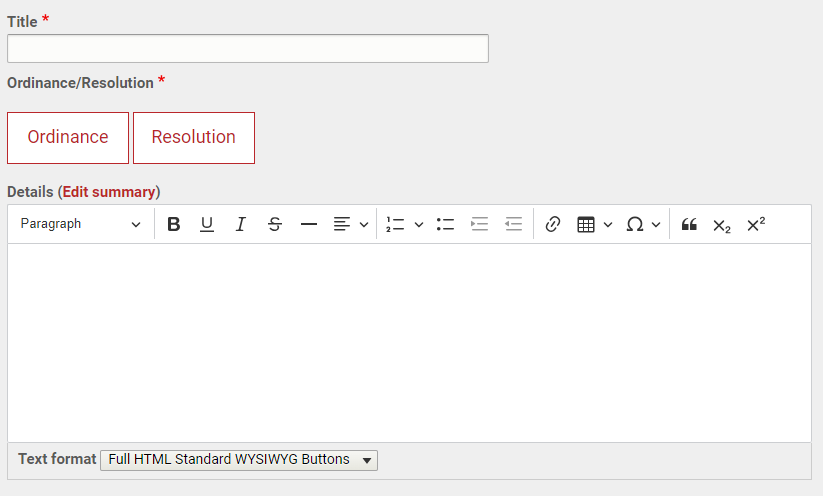Image resolution: width=823 pixels, height=496 pixels.
Task: Open text alignment dropdown arrow
Action: tap(364, 225)
